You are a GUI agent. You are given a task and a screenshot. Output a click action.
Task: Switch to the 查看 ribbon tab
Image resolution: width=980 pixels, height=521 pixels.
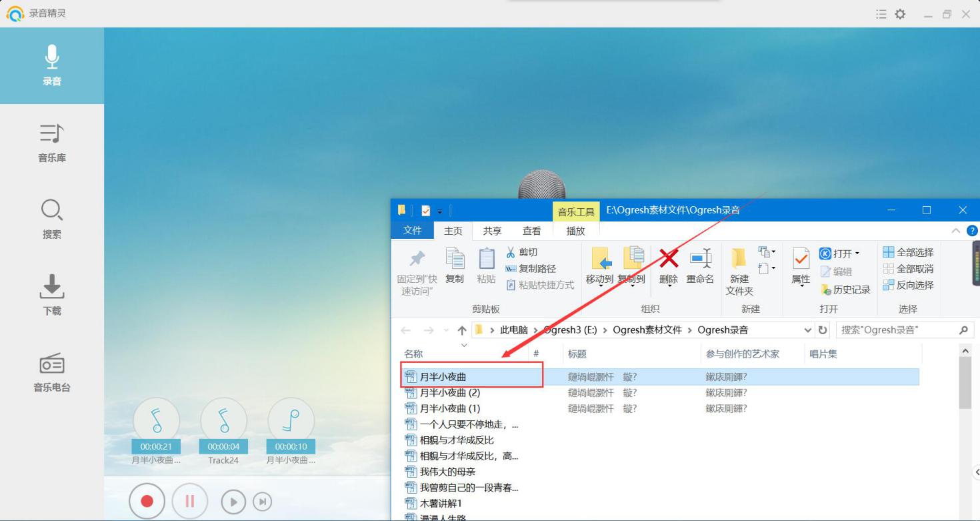(x=531, y=231)
